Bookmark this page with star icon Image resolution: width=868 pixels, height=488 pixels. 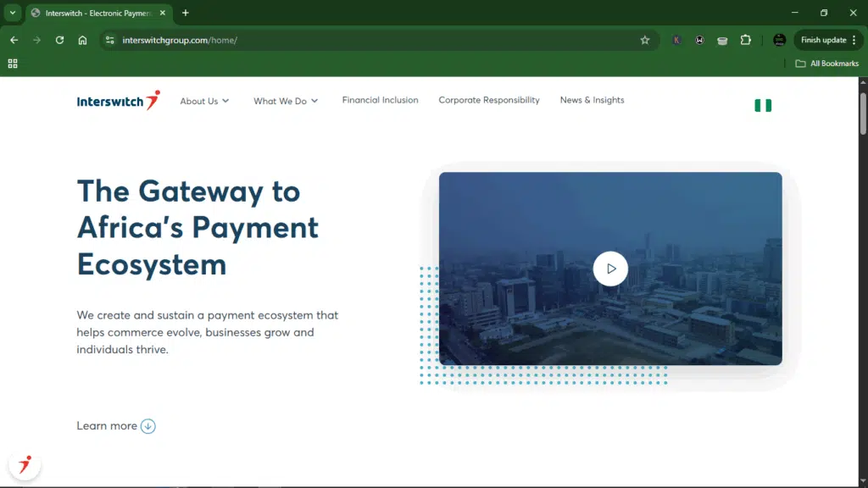tap(645, 40)
